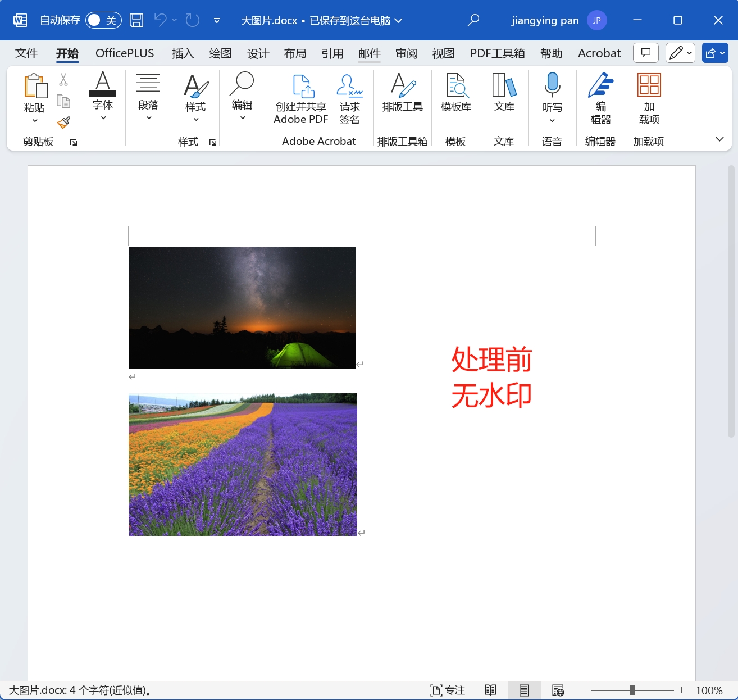This screenshot has height=700, width=738.
Task: Click the 已保存到这台电脑 title text
Action: tap(350, 20)
